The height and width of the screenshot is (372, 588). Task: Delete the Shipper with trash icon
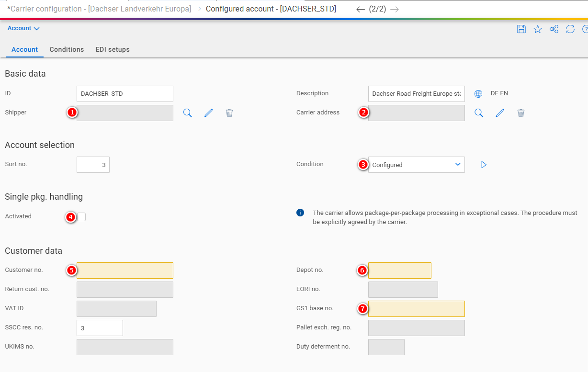click(229, 113)
